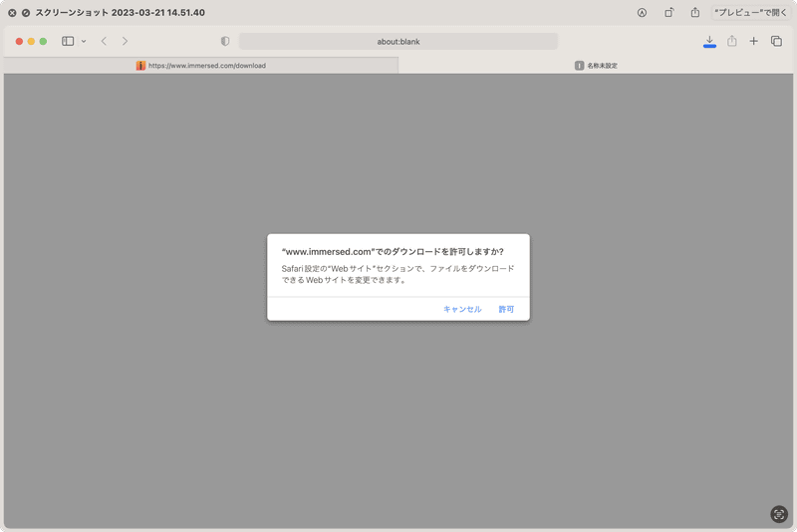Go forward with Safari forward arrow
The width and height of the screenshot is (797, 532).
coord(126,41)
